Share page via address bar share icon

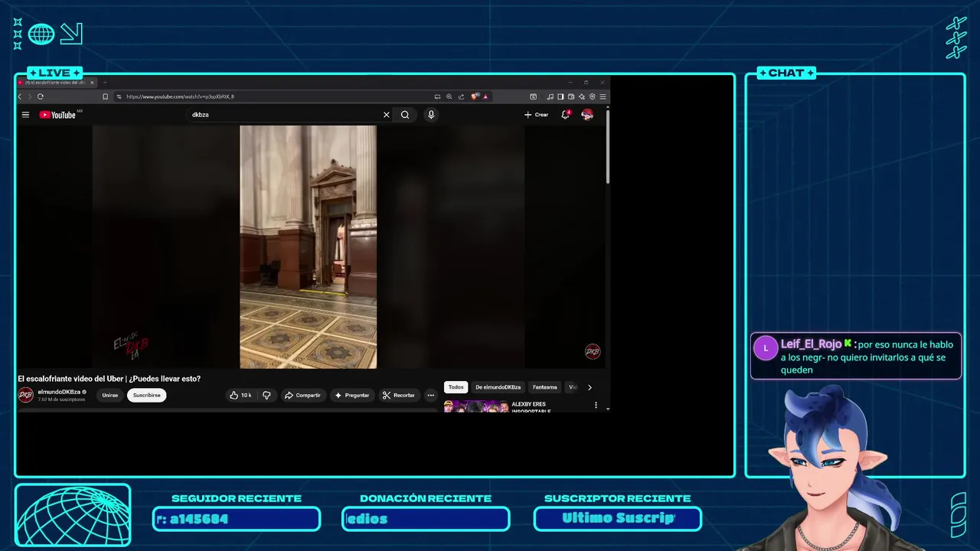[461, 96]
